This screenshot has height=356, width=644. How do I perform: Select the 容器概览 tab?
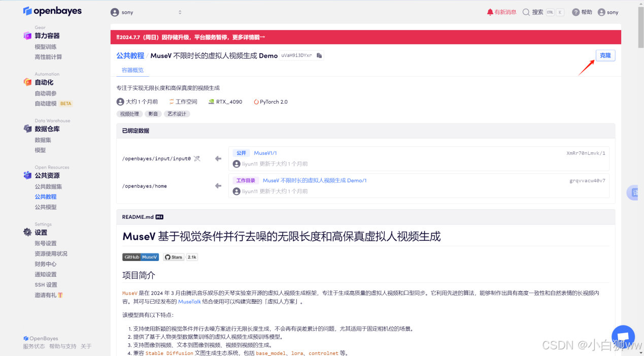132,70
